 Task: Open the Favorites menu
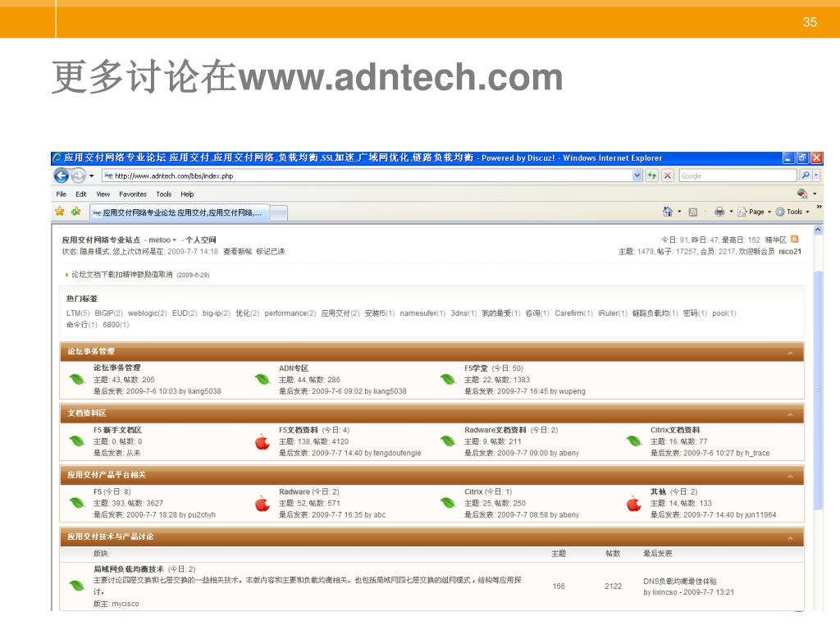coord(133,194)
